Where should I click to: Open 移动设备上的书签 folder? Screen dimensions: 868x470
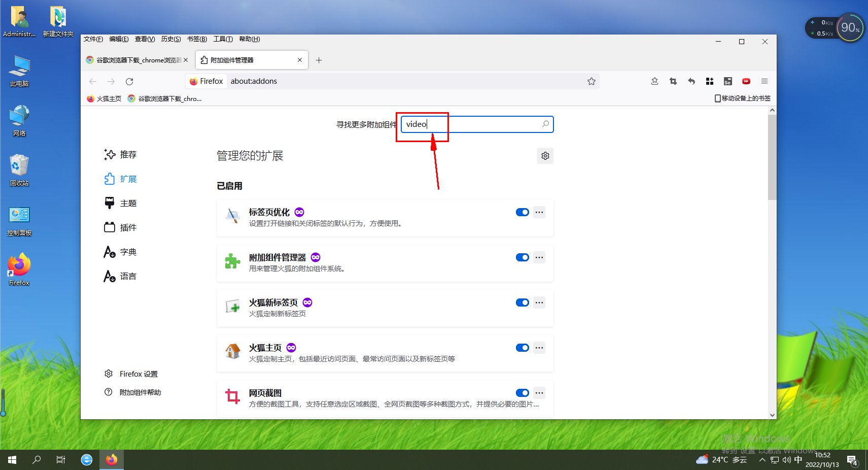pos(743,98)
